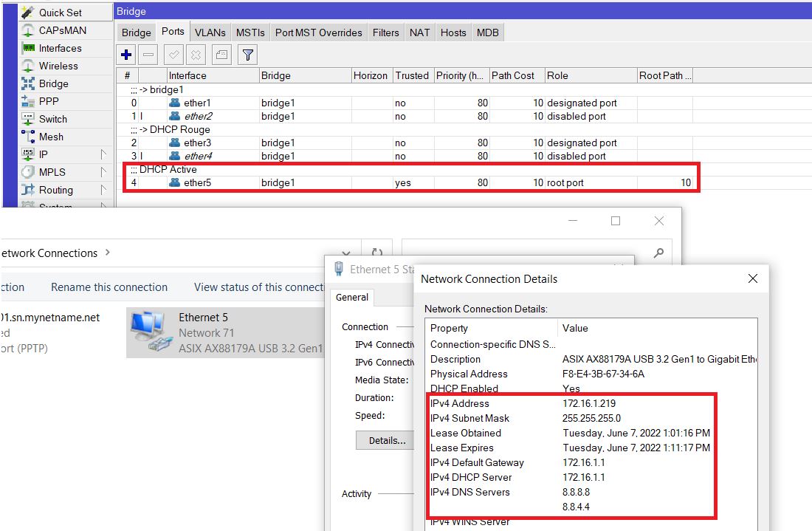The width and height of the screenshot is (812, 531).
Task: Open Quick Set from the sidebar
Action: coord(66,13)
